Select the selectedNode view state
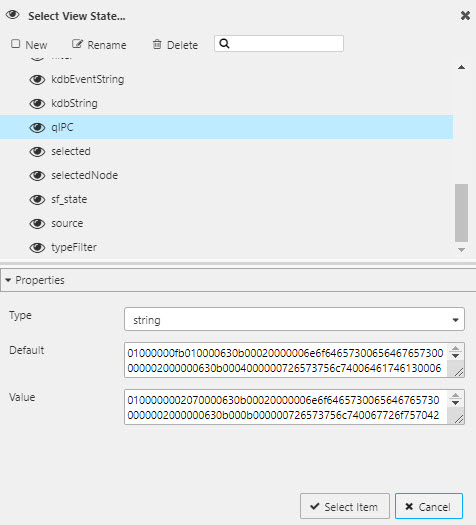The height and width of the screenshot is (525, 476). tap(226, 176)
